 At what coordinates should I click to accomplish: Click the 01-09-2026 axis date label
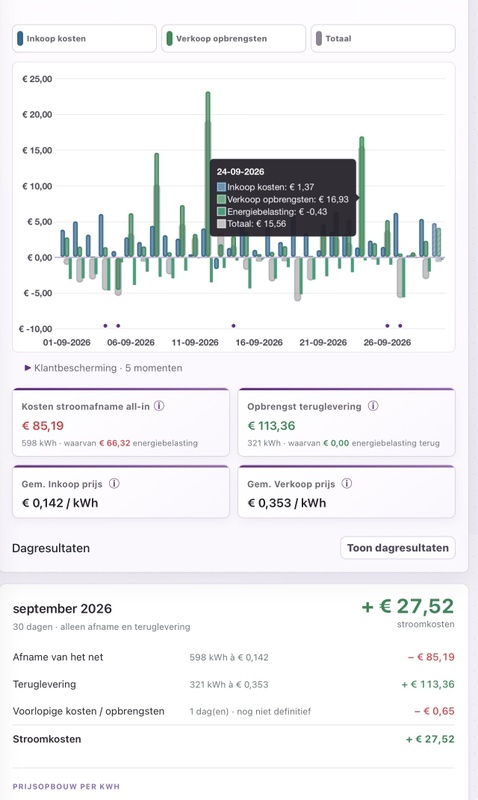pyautogui.click(x=67, y=342)
